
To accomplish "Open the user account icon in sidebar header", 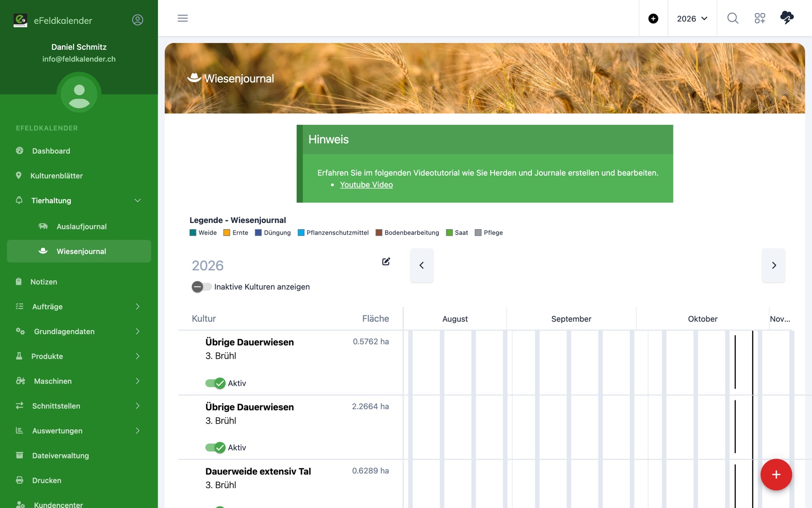I will tap(138, 20).
